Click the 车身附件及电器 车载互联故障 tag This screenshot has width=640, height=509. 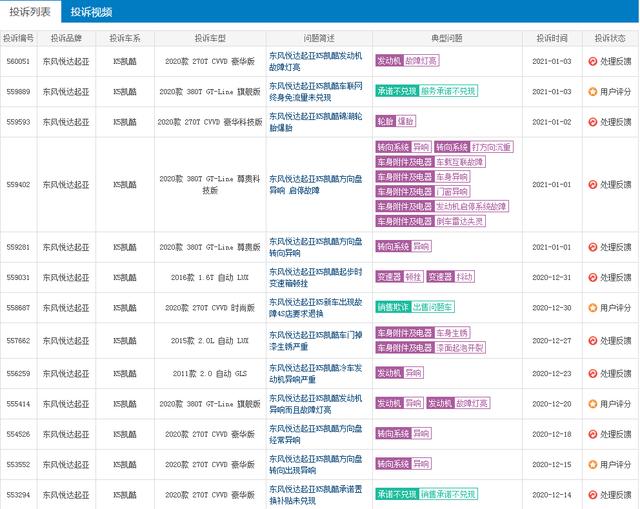pos(431,162)
